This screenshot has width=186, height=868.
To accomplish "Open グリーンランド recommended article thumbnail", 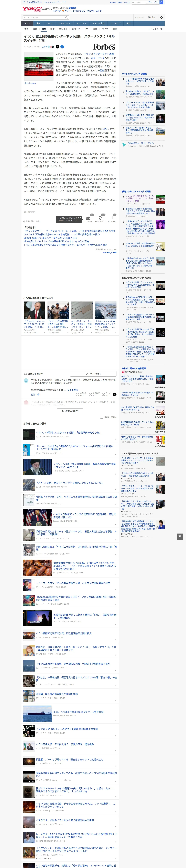I will click(x=105, y=310).
